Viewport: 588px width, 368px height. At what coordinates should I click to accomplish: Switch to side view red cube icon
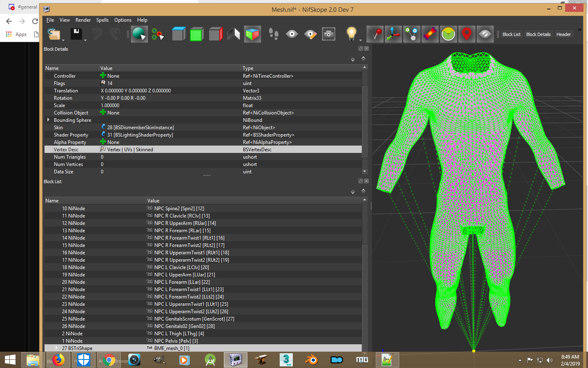click(x=215, y=34)
